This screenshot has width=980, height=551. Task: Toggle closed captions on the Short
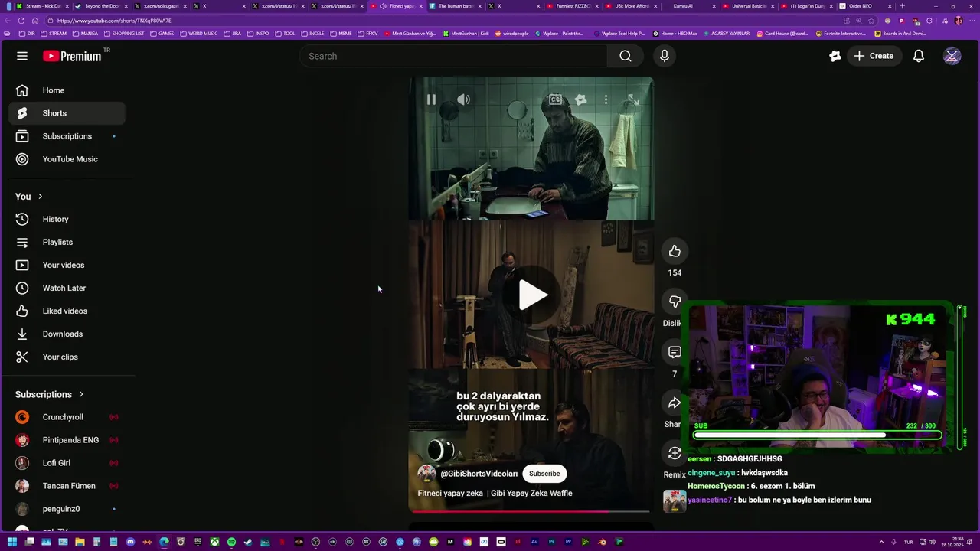[x=556, y=99]
